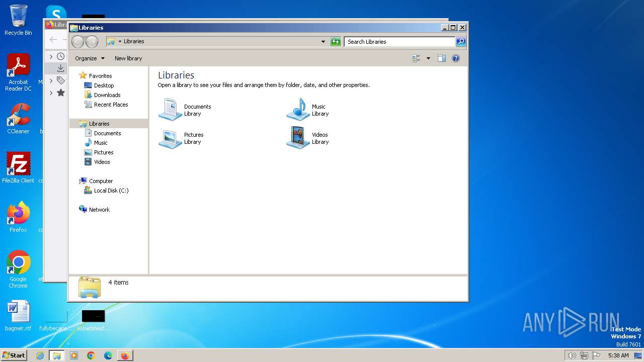Viewport: 644px width, 362px height.
Task: Click the Explorer back navigation arrow
Action: 77,42
